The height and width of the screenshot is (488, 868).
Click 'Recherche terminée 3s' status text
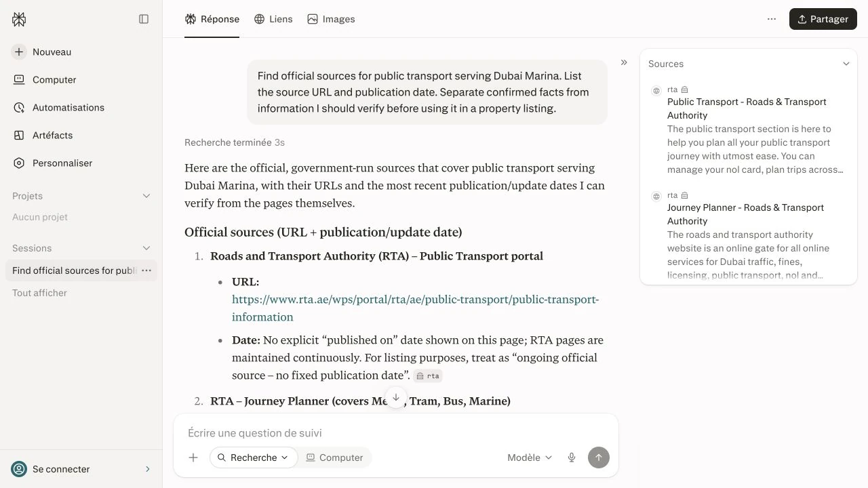click(235, 142)
